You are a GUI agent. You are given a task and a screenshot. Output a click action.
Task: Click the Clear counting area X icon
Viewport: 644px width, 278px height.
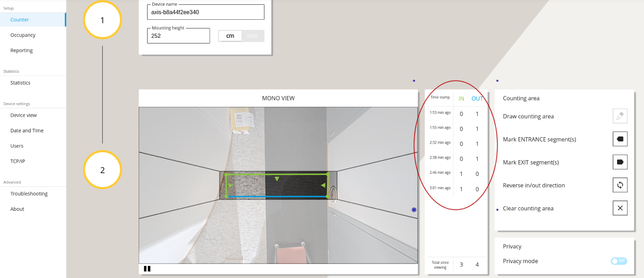click(620, 208)
